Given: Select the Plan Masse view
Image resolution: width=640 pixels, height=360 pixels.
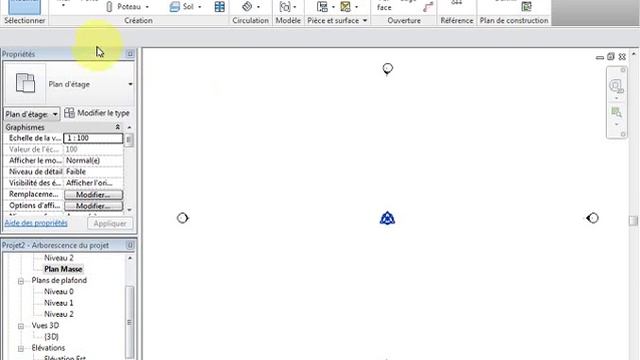Looking at the screenshot, I should point(63,269).
